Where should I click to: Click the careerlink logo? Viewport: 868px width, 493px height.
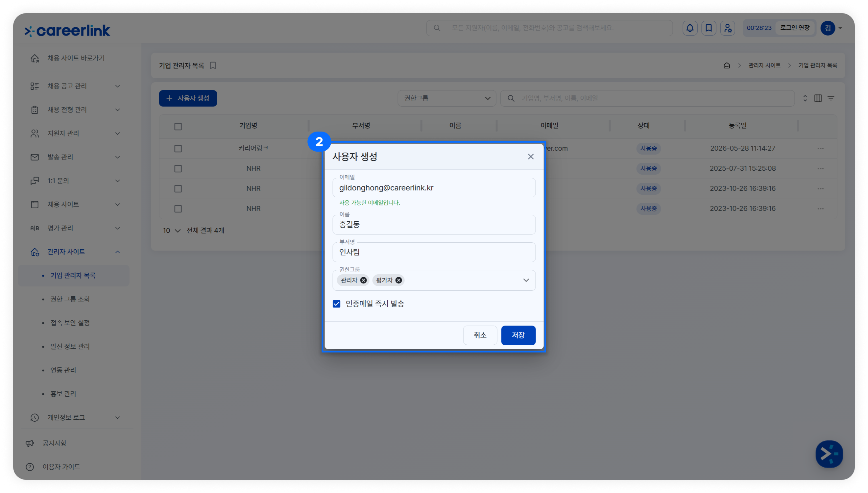click(x=67, y=31)
